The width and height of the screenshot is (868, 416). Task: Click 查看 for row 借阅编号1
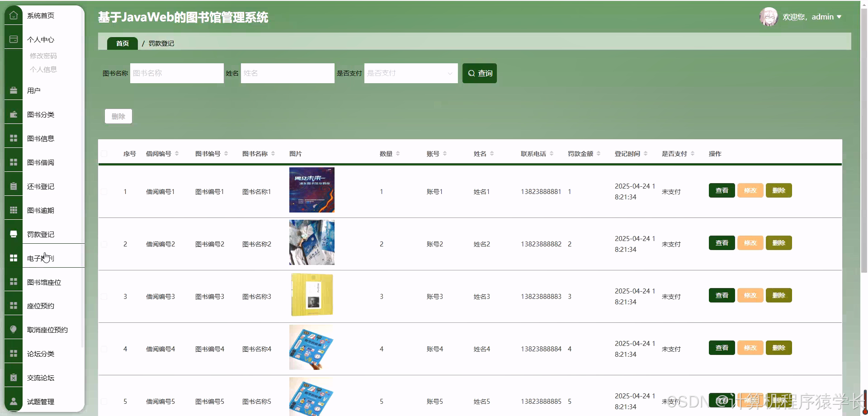point(722,190)
